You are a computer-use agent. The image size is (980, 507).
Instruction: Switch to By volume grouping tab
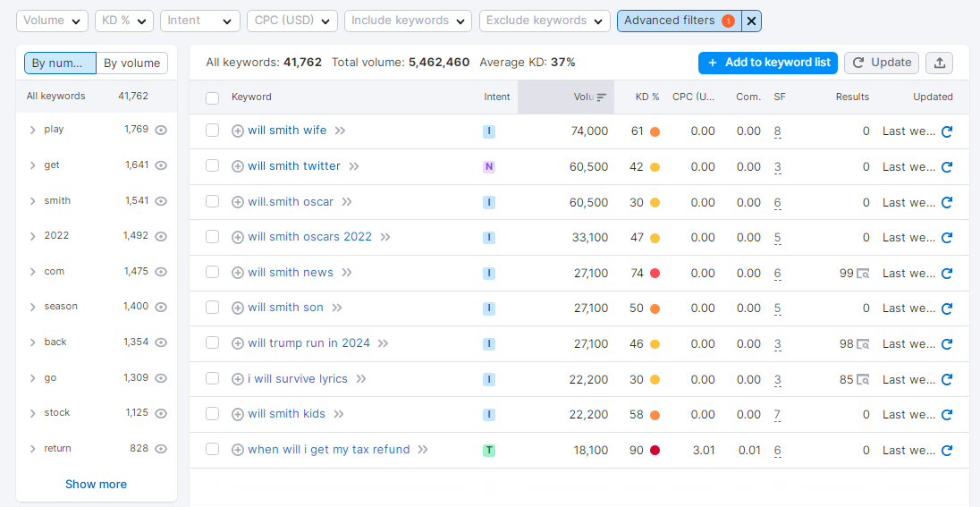coord(131,63)
